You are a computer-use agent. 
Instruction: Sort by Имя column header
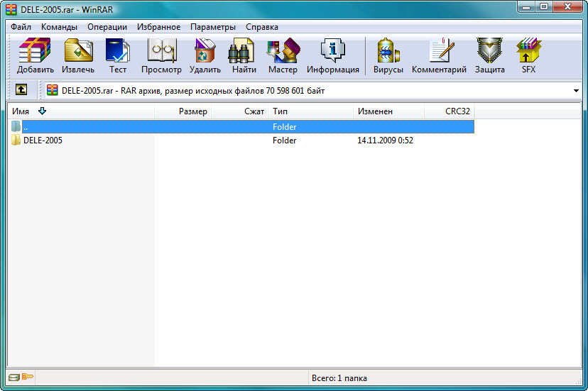(81, 111)
